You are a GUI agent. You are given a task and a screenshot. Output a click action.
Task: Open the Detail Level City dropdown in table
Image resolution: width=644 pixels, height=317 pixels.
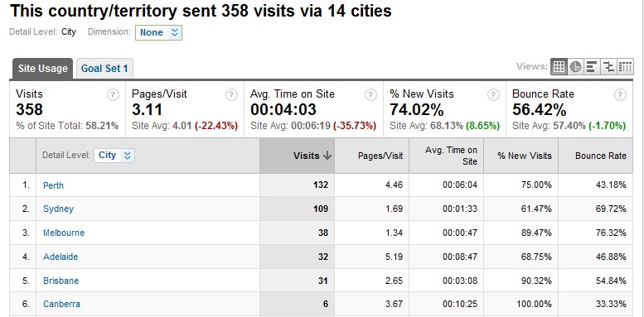tap(114, 155)
